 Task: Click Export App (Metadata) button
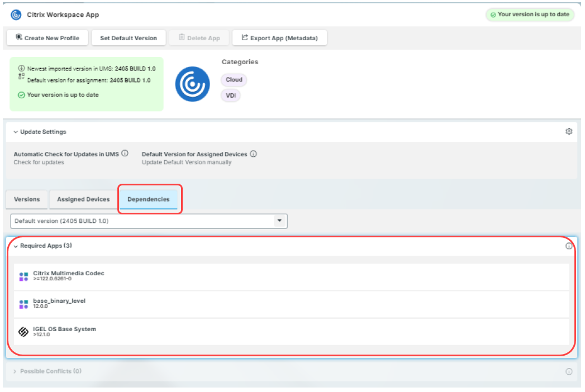tap(279, 38)
